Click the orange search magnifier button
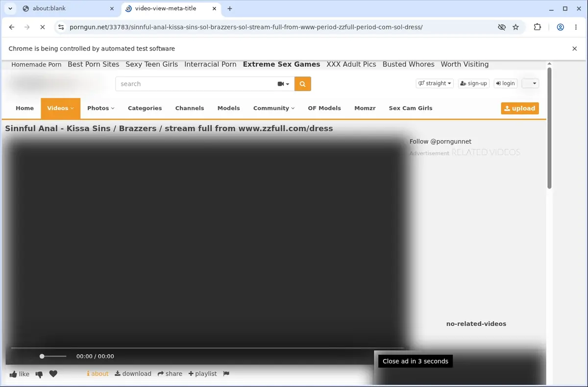Screen dimensions: 588x387 [302, 84]
